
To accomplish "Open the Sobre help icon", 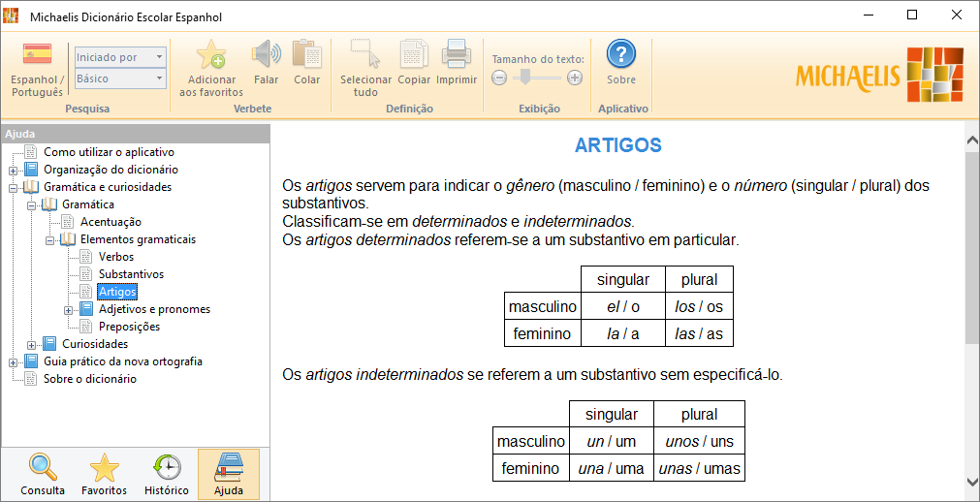I will pos(620,54).
